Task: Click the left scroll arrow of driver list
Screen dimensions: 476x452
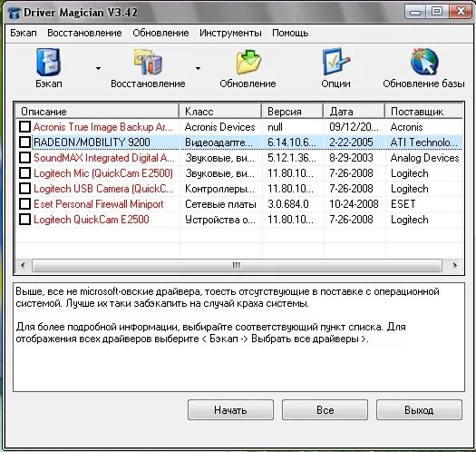Action: (x=23, y=265)
